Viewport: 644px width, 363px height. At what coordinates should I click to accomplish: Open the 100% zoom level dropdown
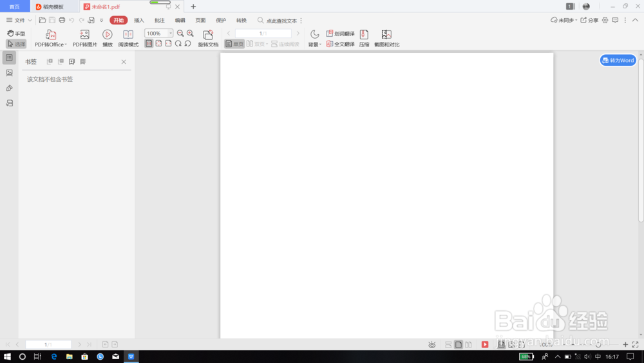click(171, 34)
